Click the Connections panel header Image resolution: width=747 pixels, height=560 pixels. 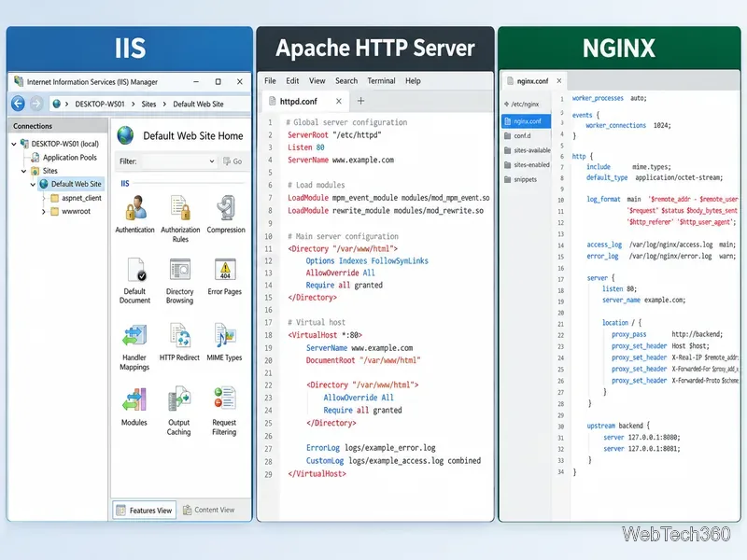(57, 126)
